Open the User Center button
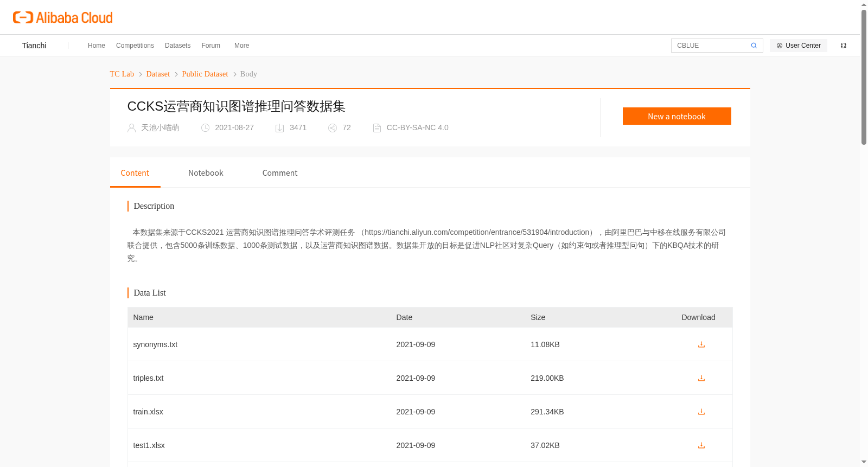 799,46
